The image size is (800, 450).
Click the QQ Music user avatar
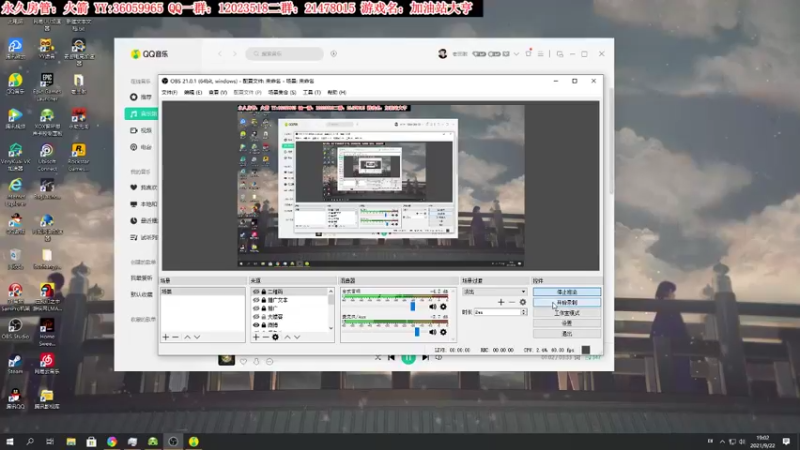(442, 54)
